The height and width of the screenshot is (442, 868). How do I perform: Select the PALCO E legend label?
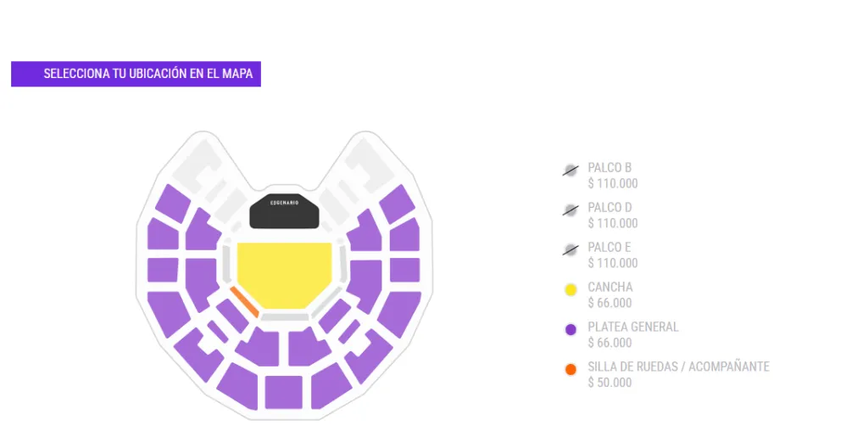pyautogui.click(x=609, y=248)
